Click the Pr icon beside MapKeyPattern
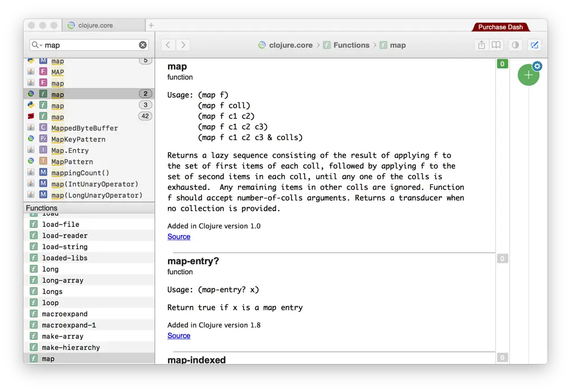Image resolution: width=571 pixels, height=392 pixels. coord(43,139)
